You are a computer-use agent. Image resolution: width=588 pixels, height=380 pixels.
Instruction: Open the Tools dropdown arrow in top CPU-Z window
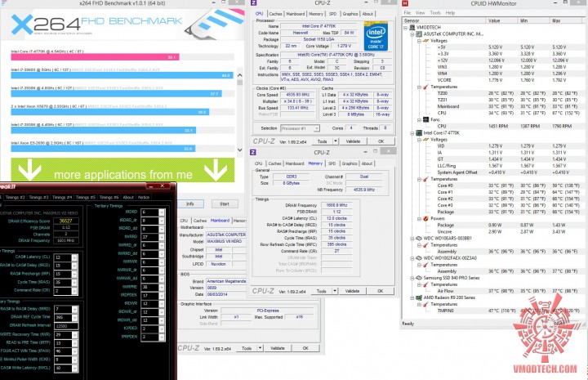pos(336,141)
